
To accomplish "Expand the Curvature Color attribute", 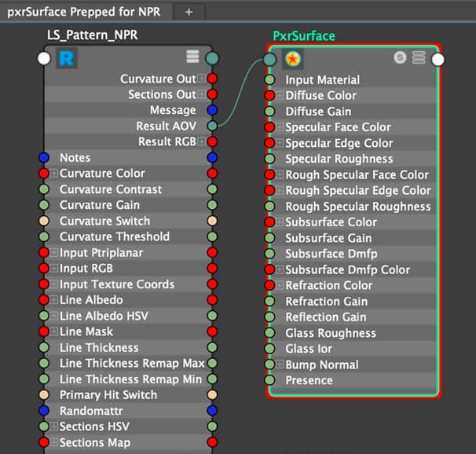I will [x=54, y=174].
